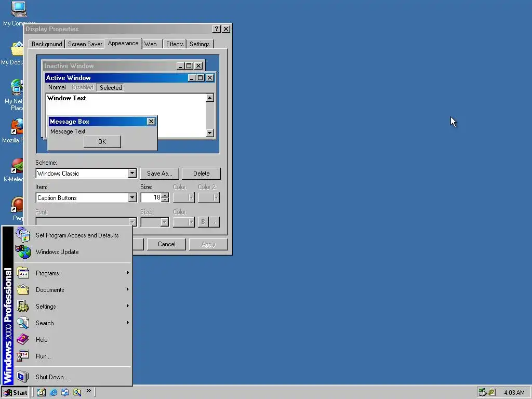Screen dimensions: 532x399
Task: Click the Settings gear icon in Start menu
Action: 23,307
